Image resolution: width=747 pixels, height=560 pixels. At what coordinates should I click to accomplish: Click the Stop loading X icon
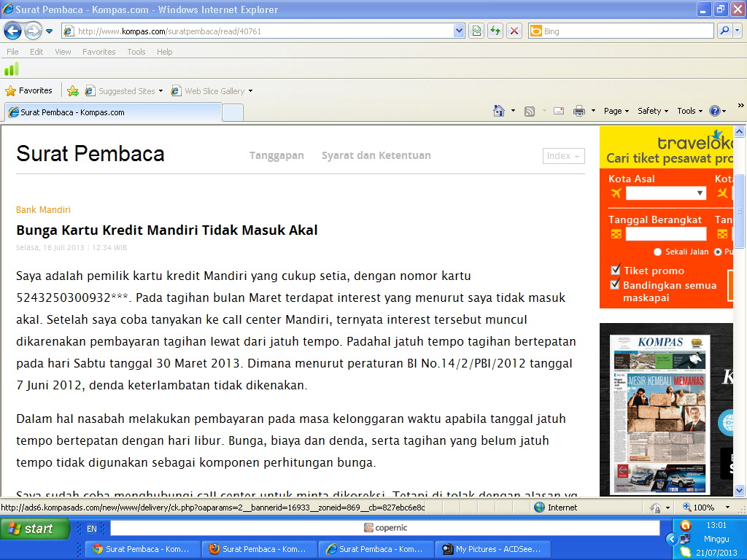(x=514, y=31)
